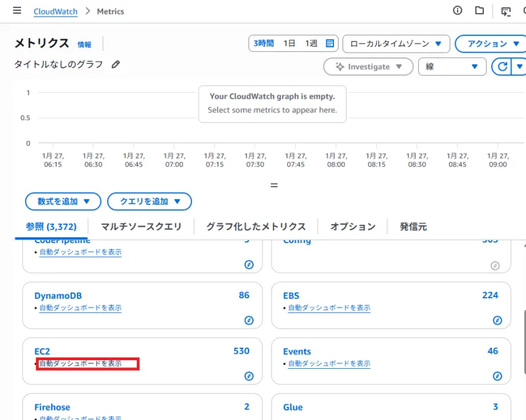The width and height of the screenshot is (526, 420).
Task: Open EC2 自動ダッシュボードを表示 link
Action: [80, 363]
